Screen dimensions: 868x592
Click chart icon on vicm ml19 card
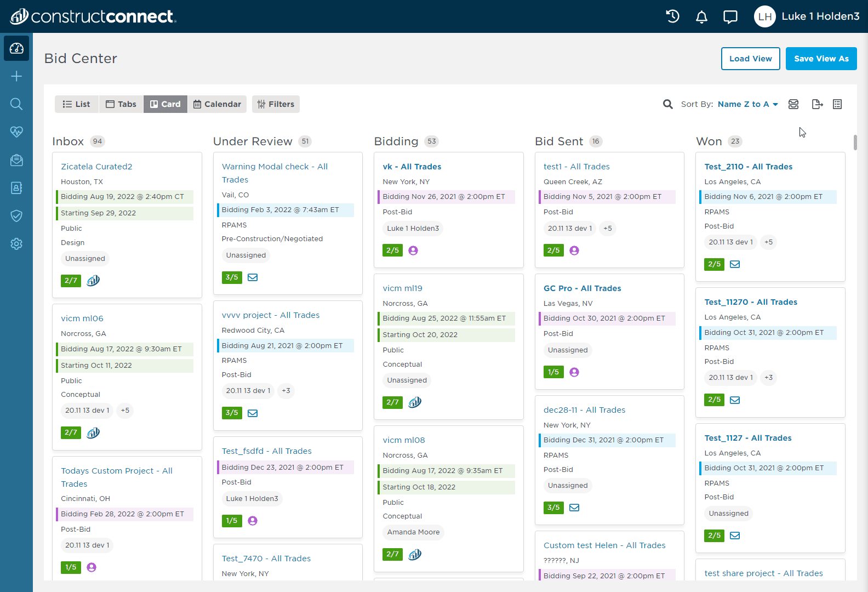415,402
